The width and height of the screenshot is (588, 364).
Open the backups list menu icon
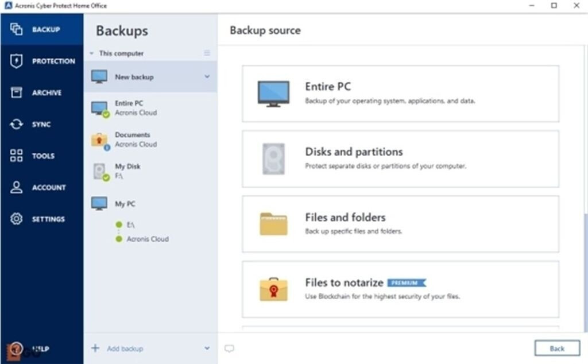click(207, 53)
